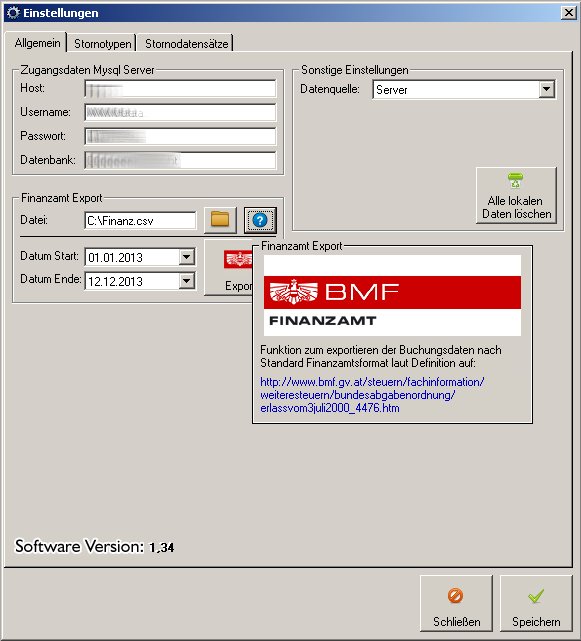Open the Datum Ende date dropdown
The width and height of the screenshot is (581, 641).
[186, 280]
